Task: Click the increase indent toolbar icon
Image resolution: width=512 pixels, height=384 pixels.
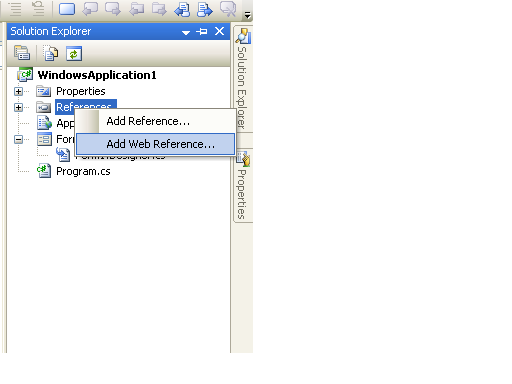Action: 38,9
